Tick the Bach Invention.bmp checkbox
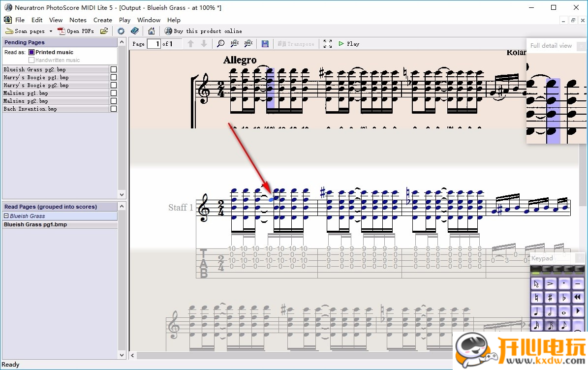 pos(114,109)
